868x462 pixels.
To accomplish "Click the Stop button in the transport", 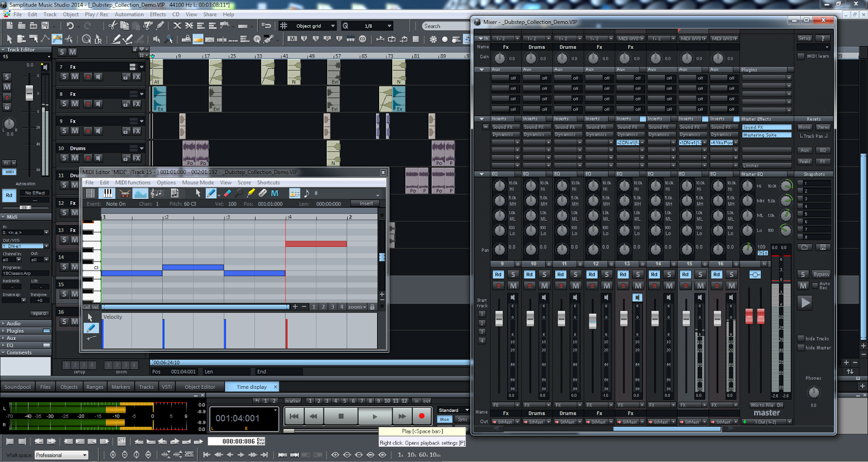I will [x=341, y=416].
